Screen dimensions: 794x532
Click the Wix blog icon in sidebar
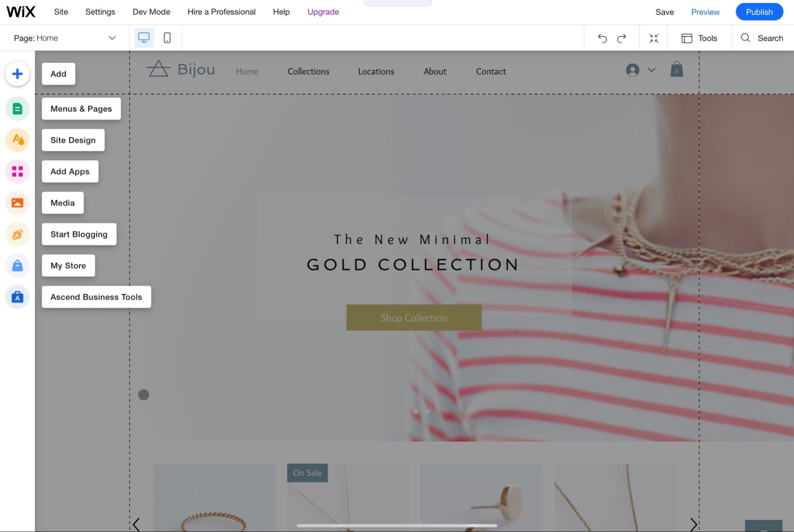[17, 234]
